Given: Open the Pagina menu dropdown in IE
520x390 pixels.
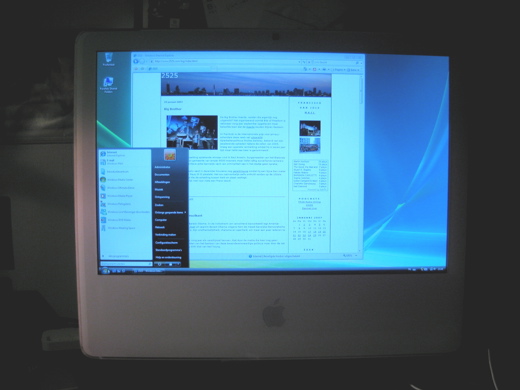Looking at the screenshot, I should [339, 70].
